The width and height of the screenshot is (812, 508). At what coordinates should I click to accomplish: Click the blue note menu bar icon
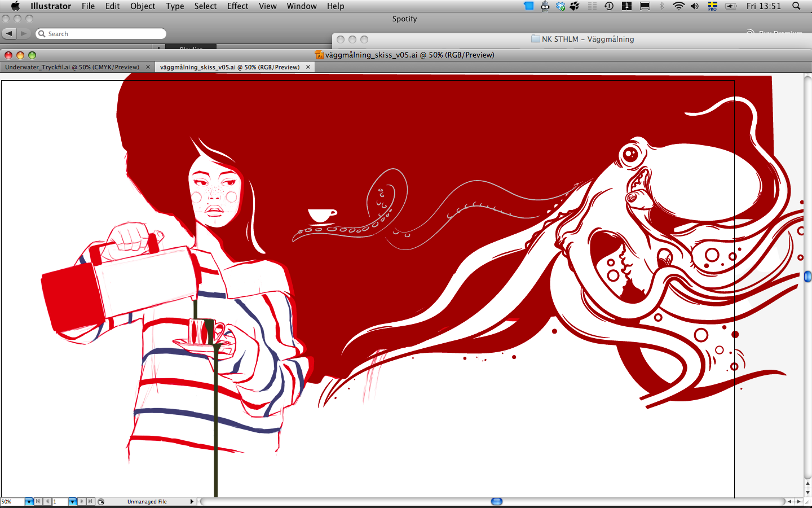(529, 6)
